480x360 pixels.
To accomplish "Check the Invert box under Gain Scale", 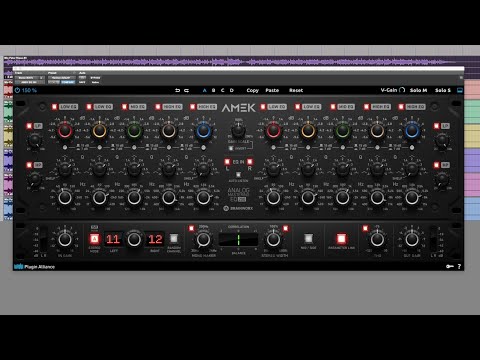I will pos(231,148).
